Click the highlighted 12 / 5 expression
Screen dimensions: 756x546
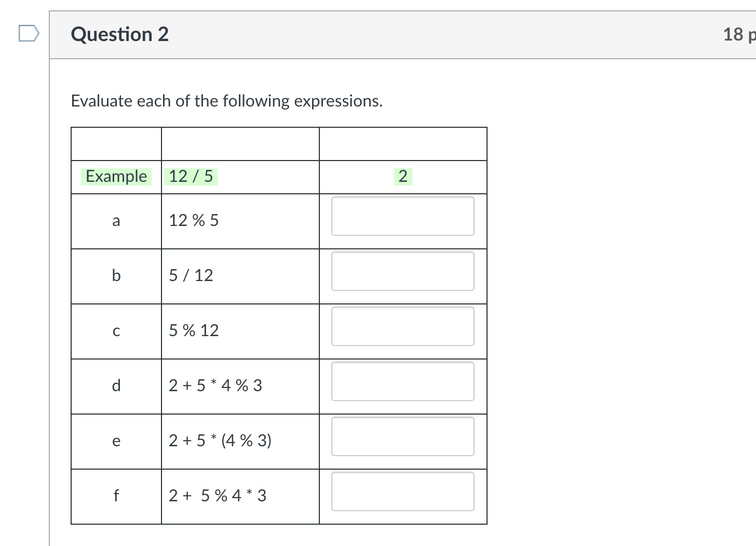click(191, 176)
